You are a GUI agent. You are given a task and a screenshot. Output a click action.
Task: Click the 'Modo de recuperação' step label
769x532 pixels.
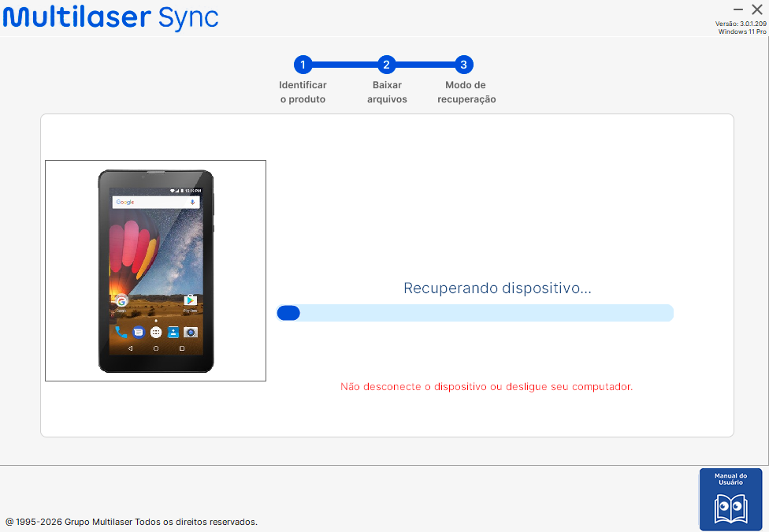(466, 91)
